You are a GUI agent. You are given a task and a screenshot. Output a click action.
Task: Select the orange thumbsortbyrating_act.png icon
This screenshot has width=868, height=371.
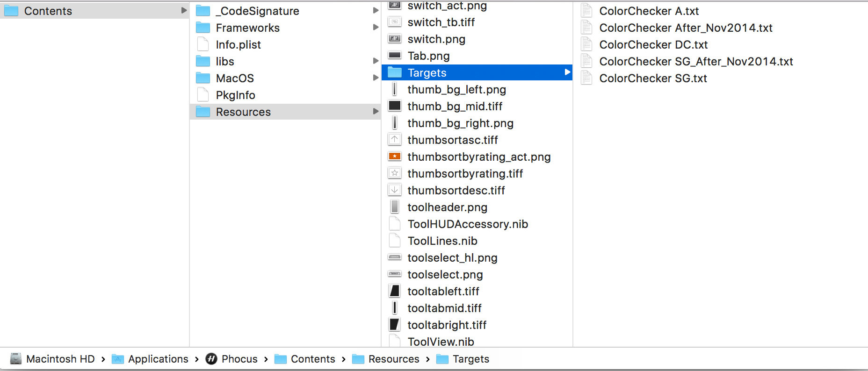395,157
